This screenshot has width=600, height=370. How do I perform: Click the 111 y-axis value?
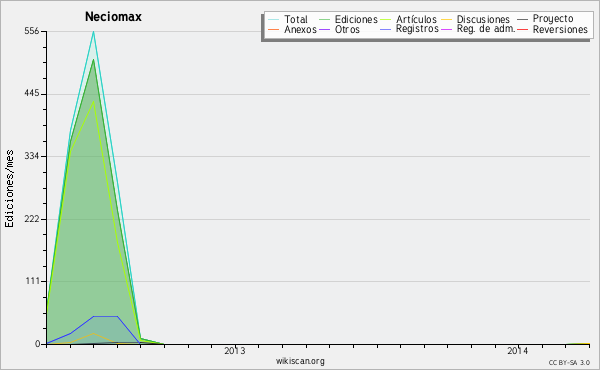coord(33,281)
